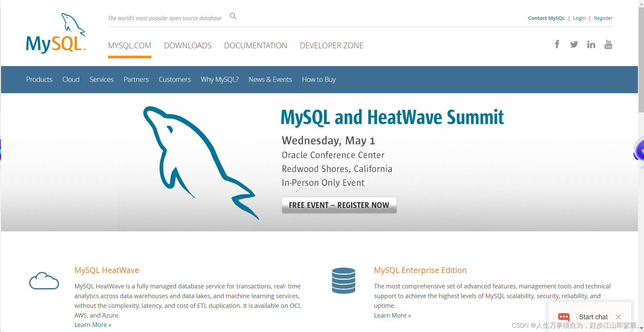This screenshot has height=332, width=644.
Task: Click the Contact MySQL link
Action: point(546,18)
